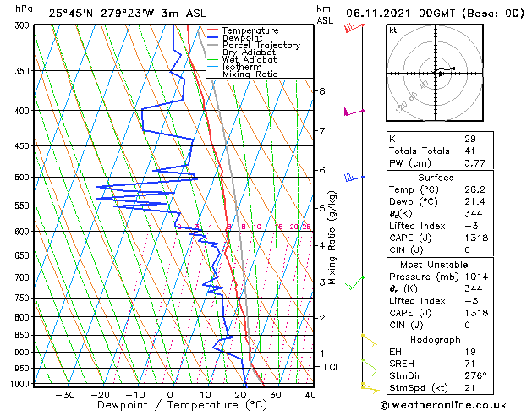Click the 850 hPa pressure label
Image resolution: width=532 pixels, height=411 pixels.
click(x=24, y=336)
